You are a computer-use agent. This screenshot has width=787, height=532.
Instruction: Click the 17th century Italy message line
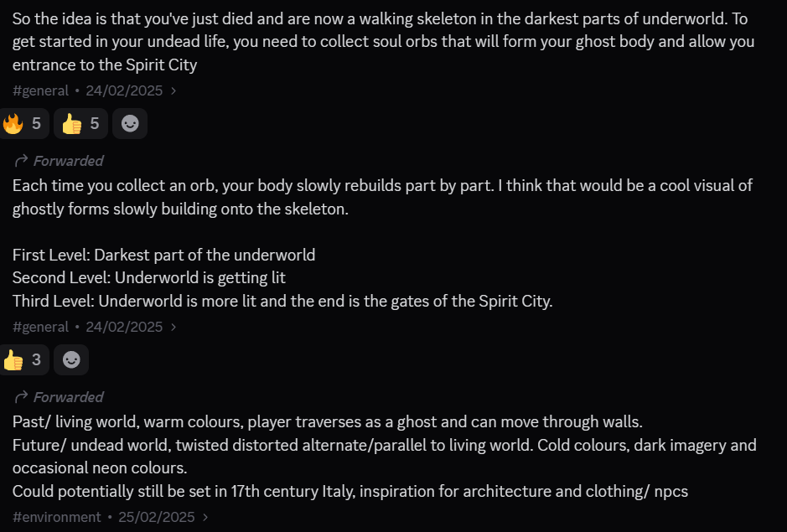[349, 491]
